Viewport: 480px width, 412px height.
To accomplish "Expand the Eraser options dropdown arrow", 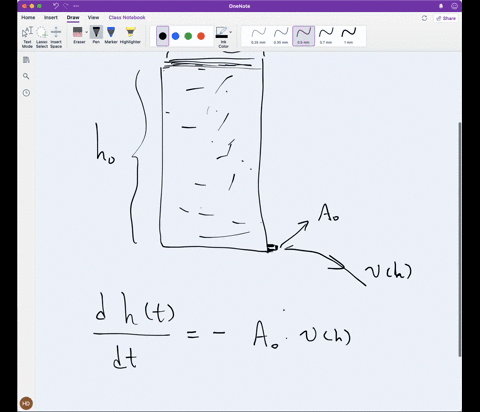I will (87, 32).
